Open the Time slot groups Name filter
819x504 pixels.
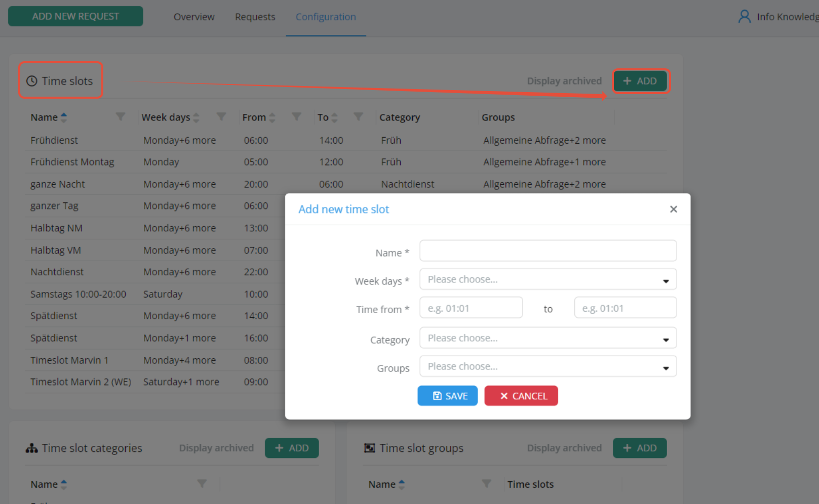pyautogui.click(x=486, y=484)
